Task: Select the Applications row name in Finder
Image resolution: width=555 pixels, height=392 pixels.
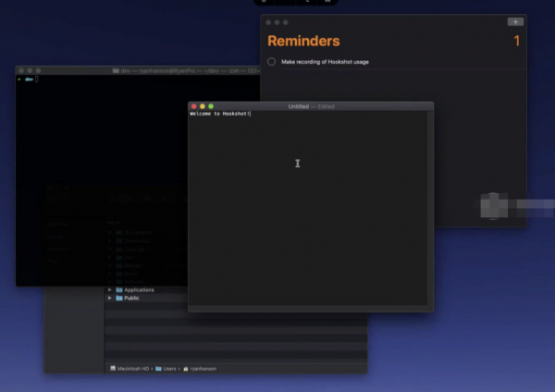Action: [x=139, y=289]
